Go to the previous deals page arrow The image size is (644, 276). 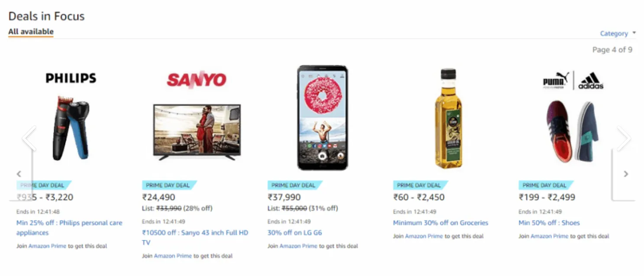click(19, 174)
